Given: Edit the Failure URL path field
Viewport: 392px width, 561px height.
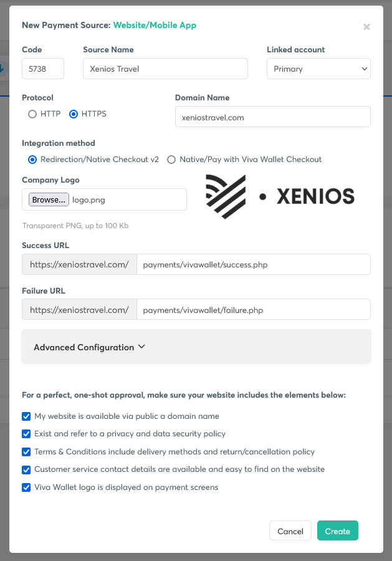Looking at the screenshot, I should [253, 309].
